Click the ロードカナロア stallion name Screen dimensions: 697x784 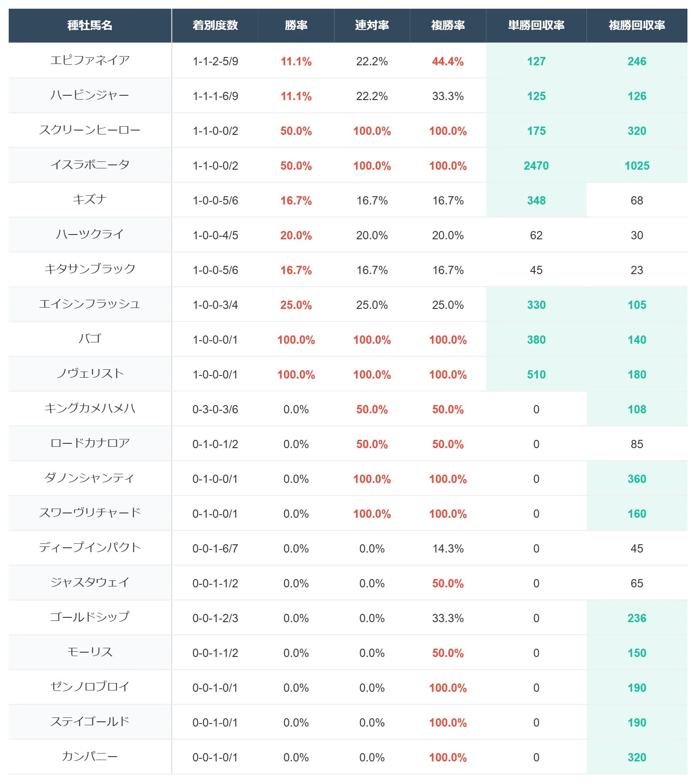click(90, 443)
